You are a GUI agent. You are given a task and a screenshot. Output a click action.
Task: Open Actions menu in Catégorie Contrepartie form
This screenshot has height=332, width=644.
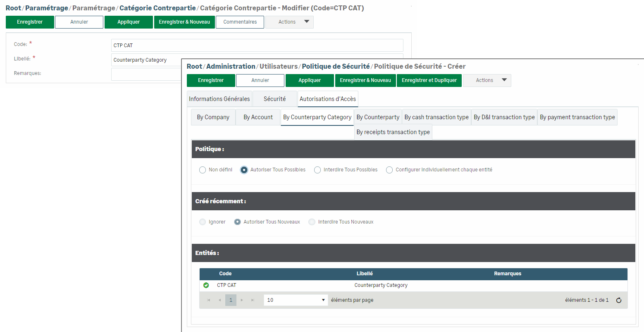[x=289, y=22]
